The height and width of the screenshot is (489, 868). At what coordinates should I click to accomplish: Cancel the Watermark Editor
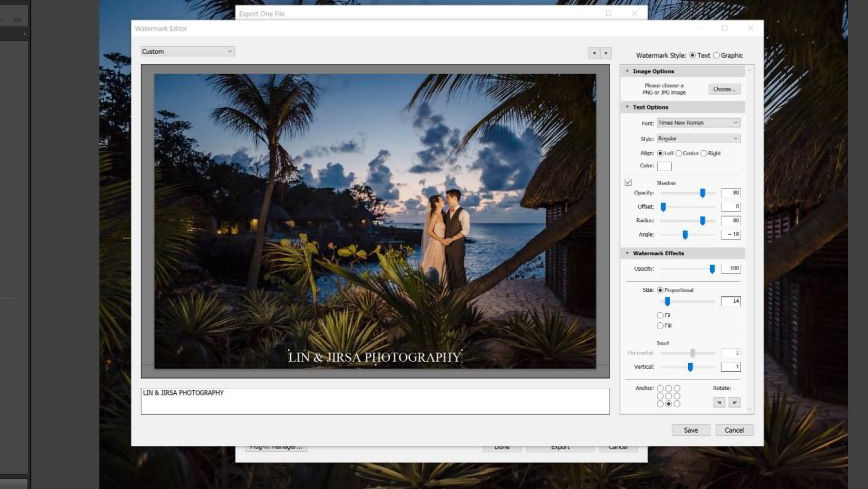734,430
